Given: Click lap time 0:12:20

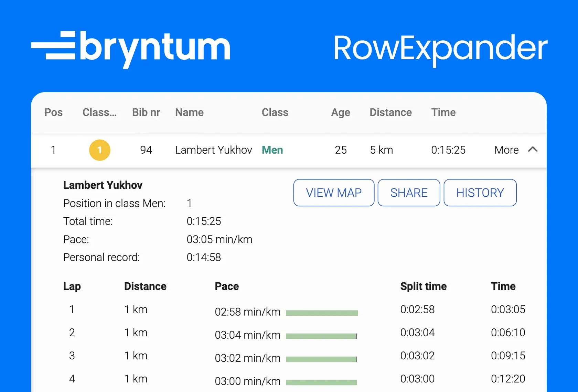Looking at the screenshot, I should [x=508, y=379].
